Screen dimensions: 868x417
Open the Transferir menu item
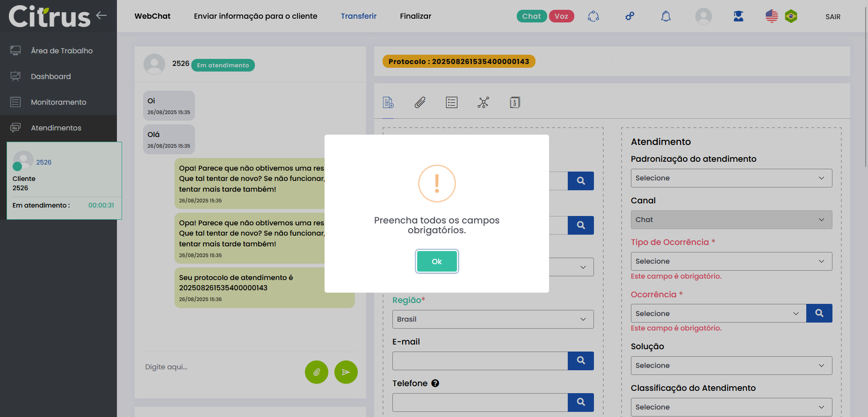[x=358, y=16]
